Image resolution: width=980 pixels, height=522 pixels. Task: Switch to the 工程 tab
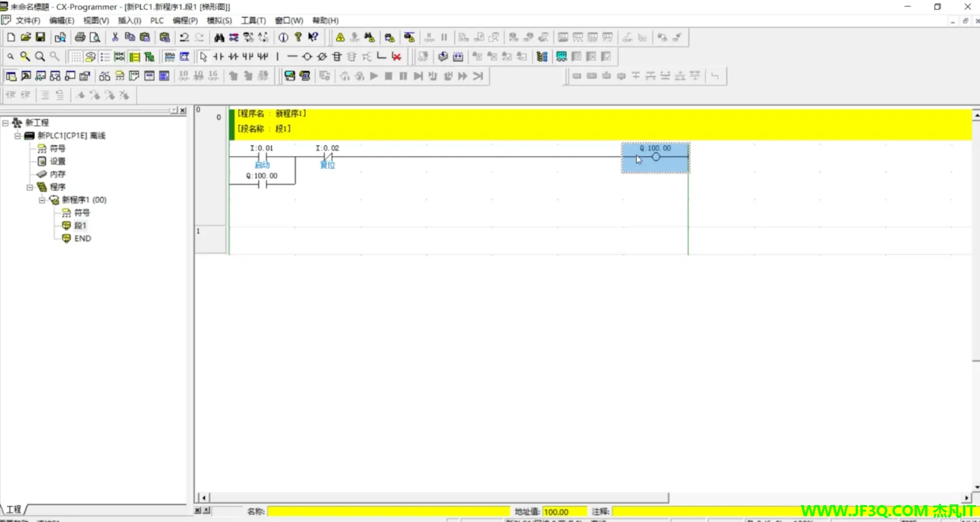coord(14,509)
